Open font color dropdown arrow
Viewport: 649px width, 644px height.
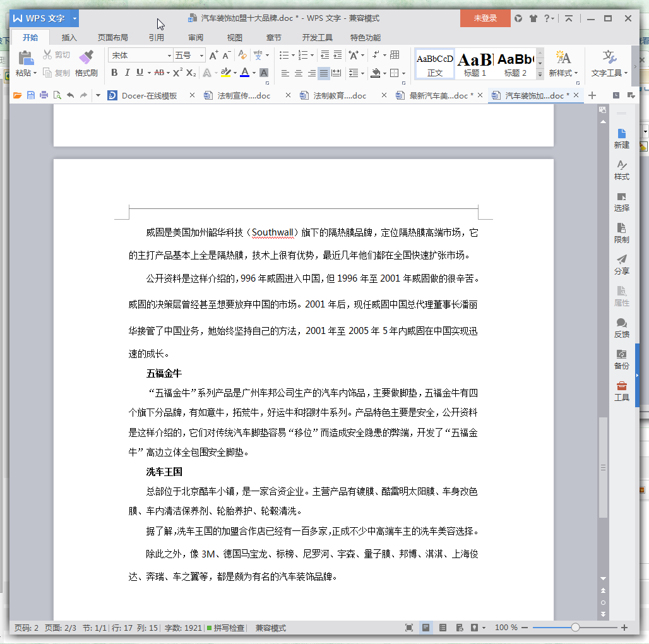(x=254, y=73)
